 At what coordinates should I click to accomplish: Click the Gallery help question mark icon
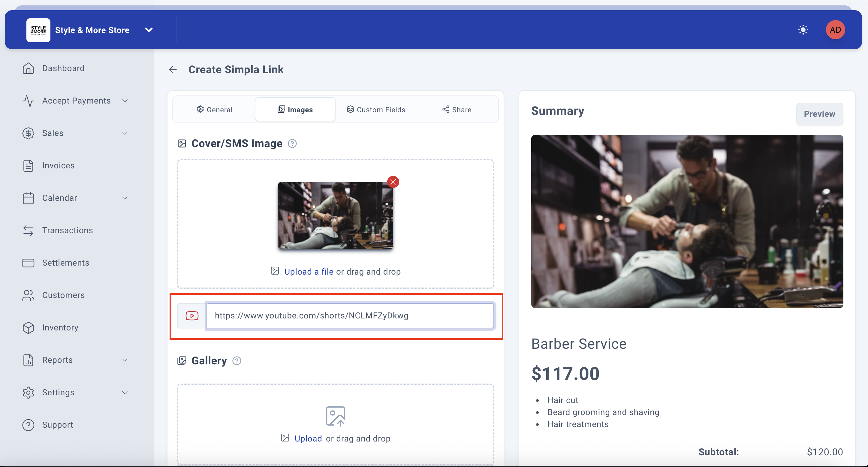point(237,361)
